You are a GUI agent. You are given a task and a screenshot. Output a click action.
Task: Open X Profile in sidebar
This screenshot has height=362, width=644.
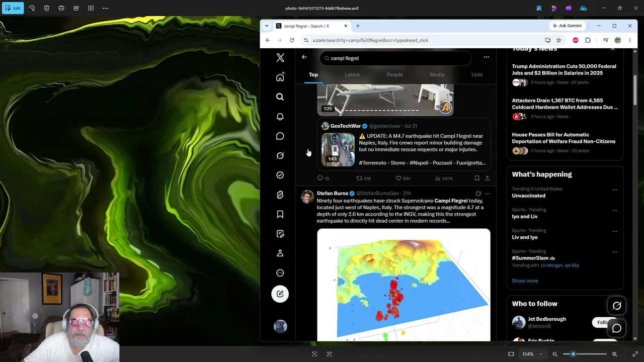(280, 253)
